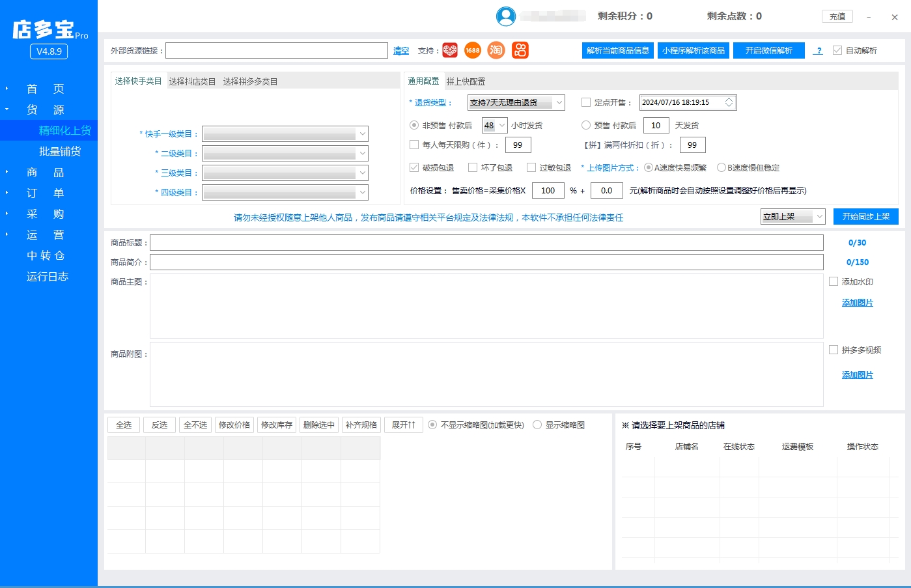Open the 订单 sidebar menu
911x588 pixels.
coord(45,193)
